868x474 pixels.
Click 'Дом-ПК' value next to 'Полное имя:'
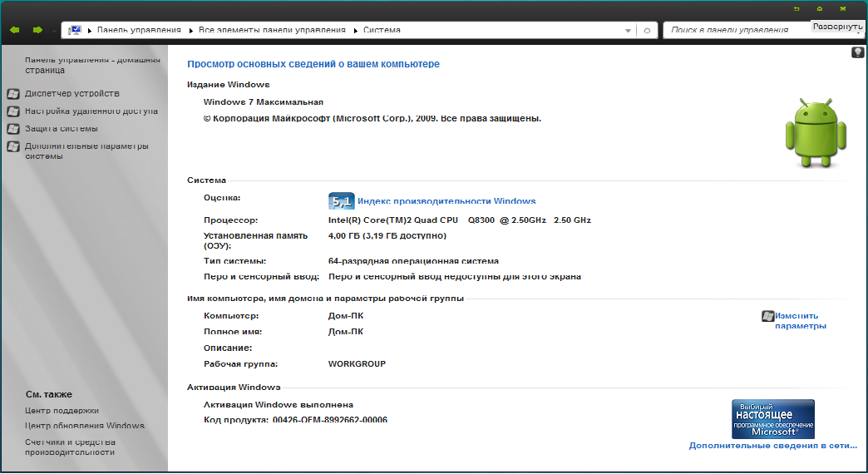(346, 333)
